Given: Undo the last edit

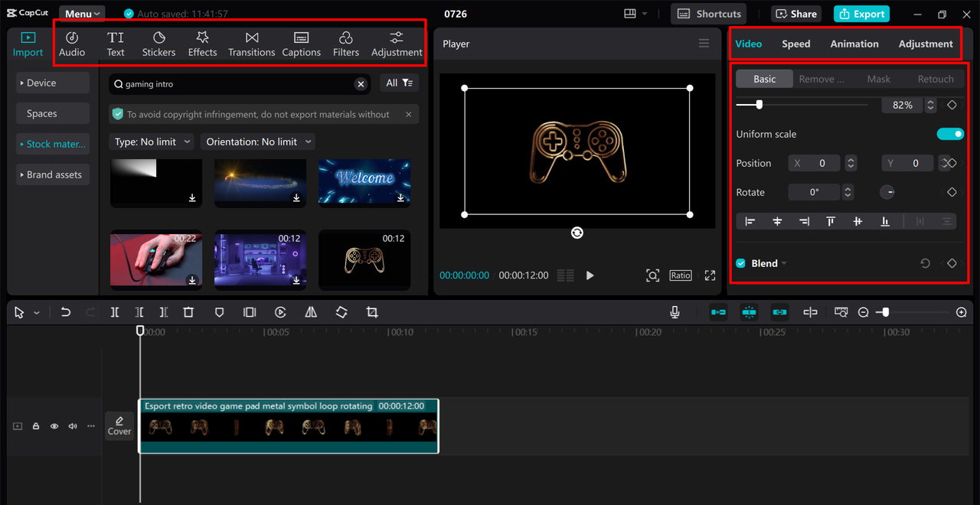Looking at the screenshot, I should click(66, 312).
